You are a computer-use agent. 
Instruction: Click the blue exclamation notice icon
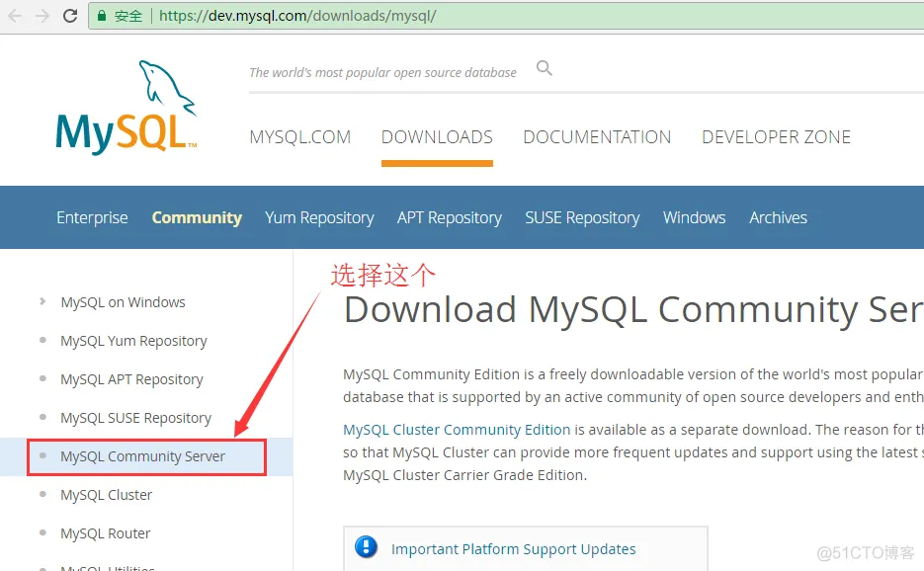[x=366, y=547]
